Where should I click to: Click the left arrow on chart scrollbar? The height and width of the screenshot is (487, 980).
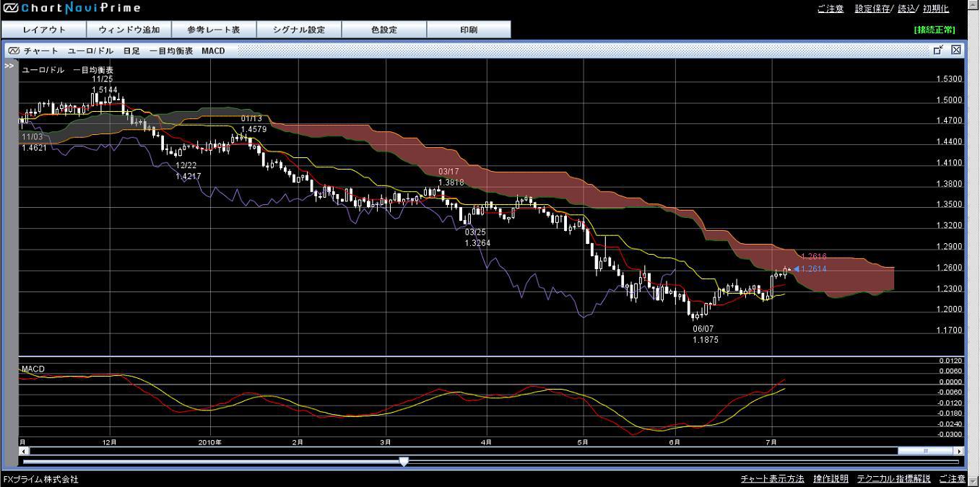(x=22, y=451)
